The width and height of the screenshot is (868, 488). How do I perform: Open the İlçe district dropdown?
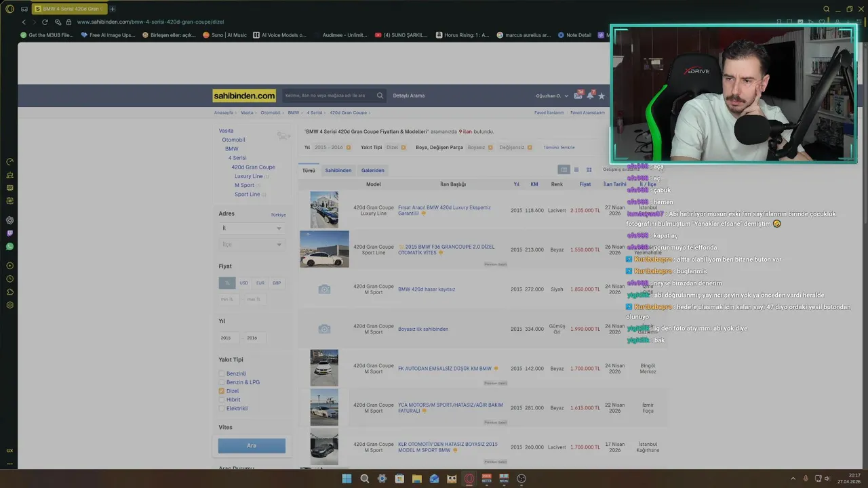click(x=252, y=244)
